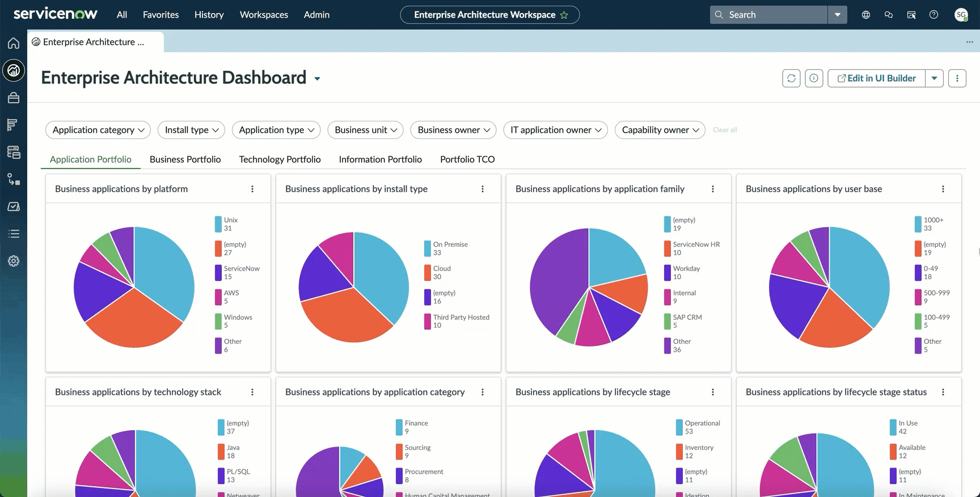Click the workflow path icon in sidebar
Image resolution: width=980 pixels, height=497 pixels.
[14, 179]
